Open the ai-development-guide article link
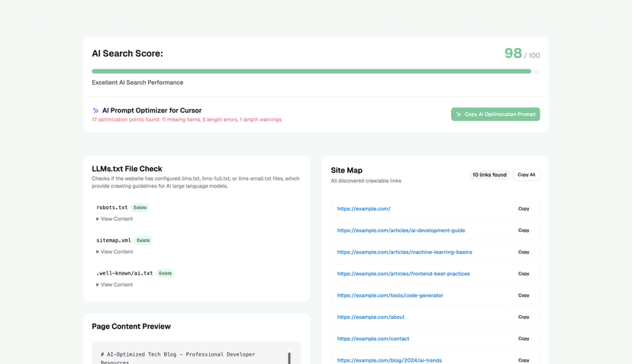Viewport: 632px width, 364px height. pos(401,230)
